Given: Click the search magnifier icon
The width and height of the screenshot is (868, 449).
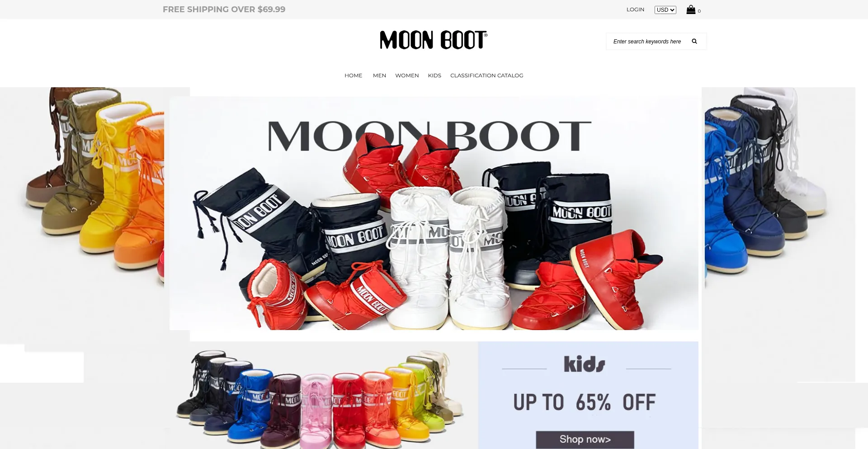Looking at the screenshot, I should 694,41.
